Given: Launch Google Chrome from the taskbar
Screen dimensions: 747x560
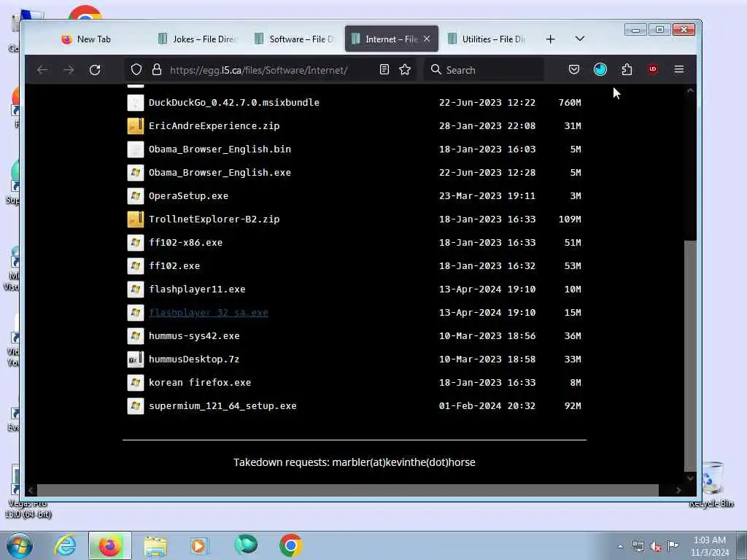Looking at the screenshot, I should [x=290, y=545].
